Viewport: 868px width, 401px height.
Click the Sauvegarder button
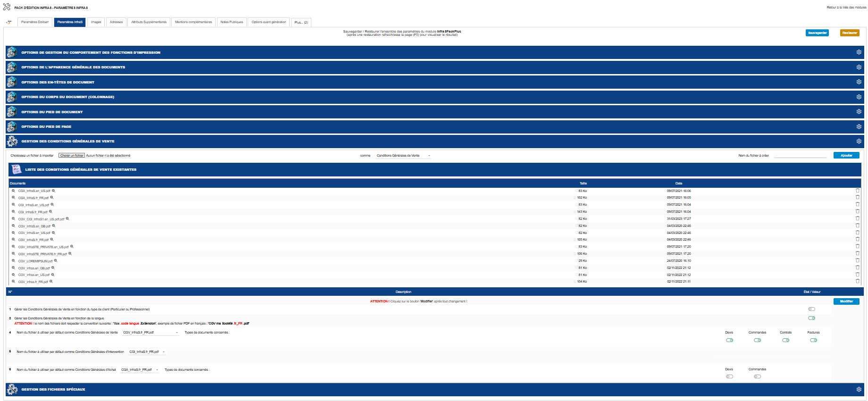click(x=817, y=33)
